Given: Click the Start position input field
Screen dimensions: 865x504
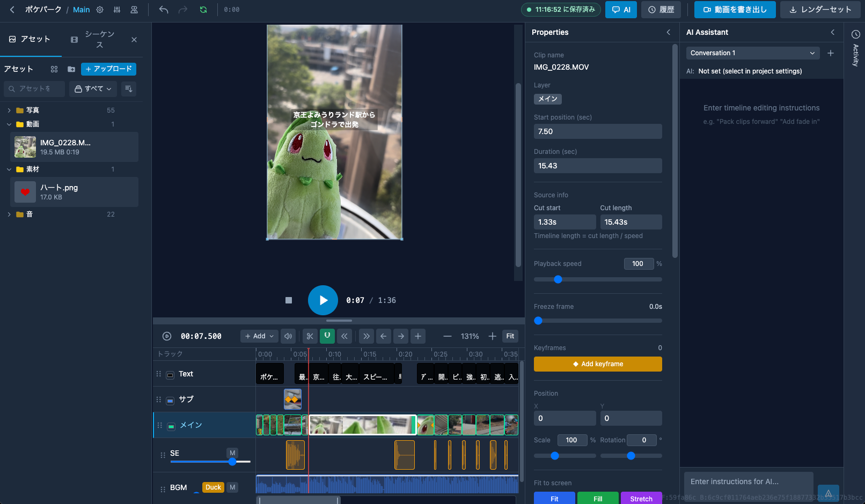Looking at the screenshot, I should point(598,131).
